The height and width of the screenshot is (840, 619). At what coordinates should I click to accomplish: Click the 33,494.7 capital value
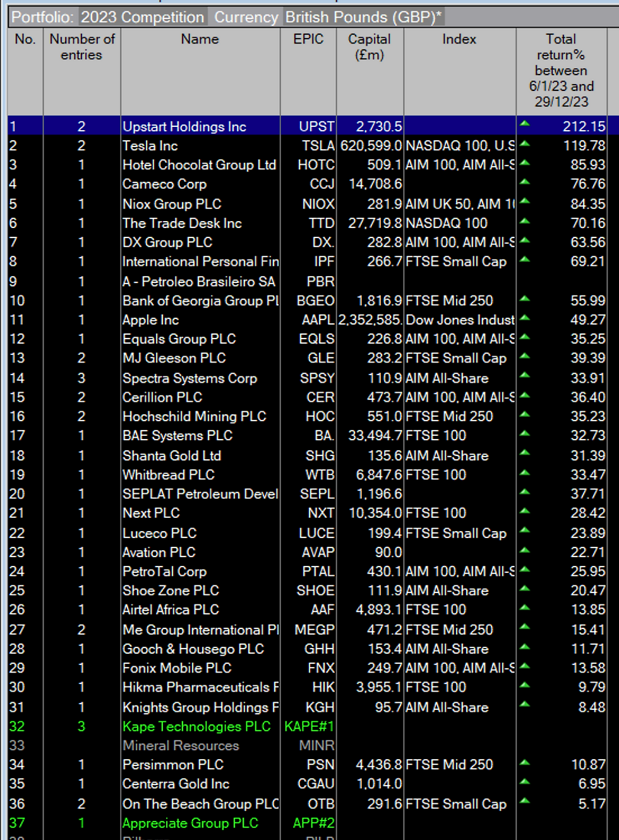coord(375,435)
